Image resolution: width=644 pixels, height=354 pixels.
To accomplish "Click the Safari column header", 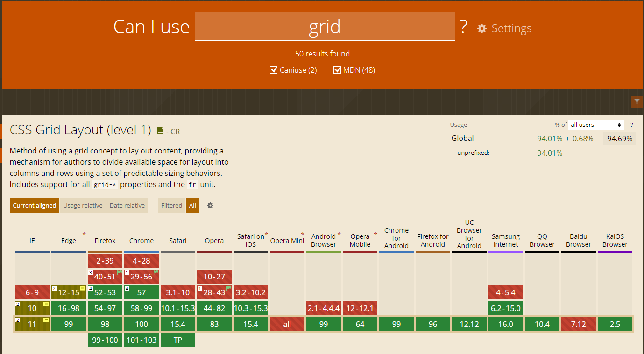I will tap(178, 241).
